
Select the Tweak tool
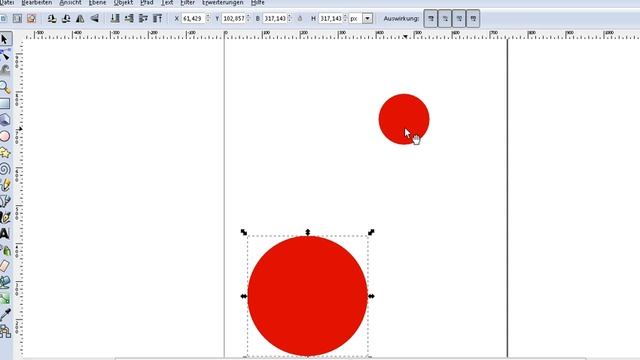(x=5, y=70)
